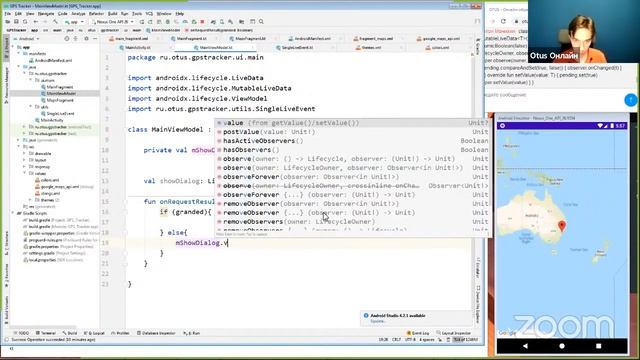
Task: Click the UTF-8 encoding in status bar
Action: tap(409, 340)
